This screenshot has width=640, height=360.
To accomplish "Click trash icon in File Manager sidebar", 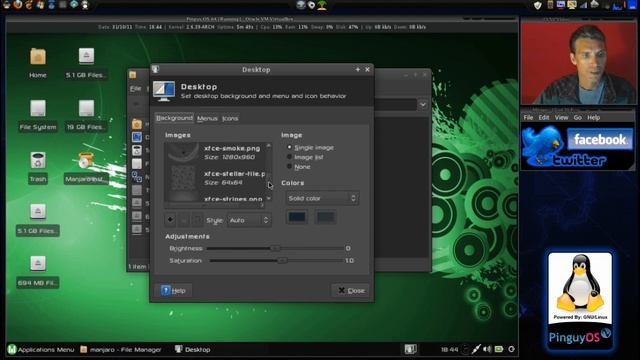I will coord(137,150).
